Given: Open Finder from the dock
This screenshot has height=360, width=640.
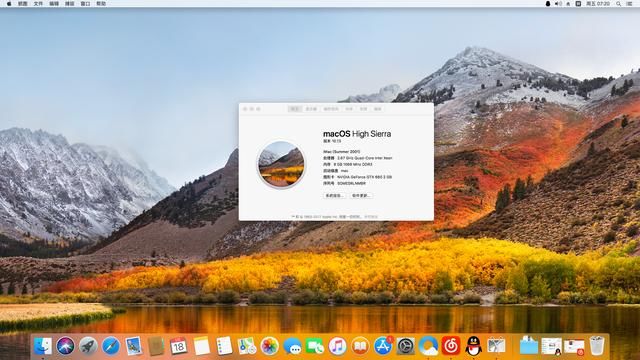Looking at the screenshot, I should click(x=43, y=346).
